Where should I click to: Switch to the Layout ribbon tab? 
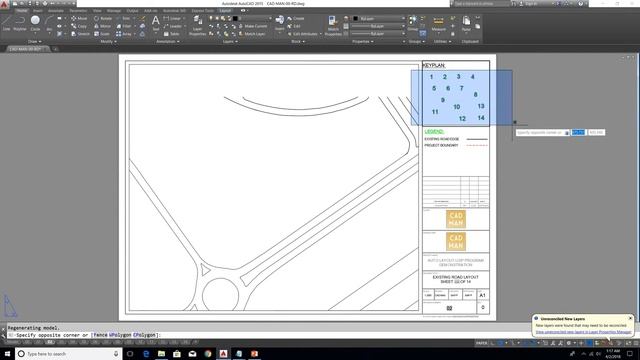225,11
